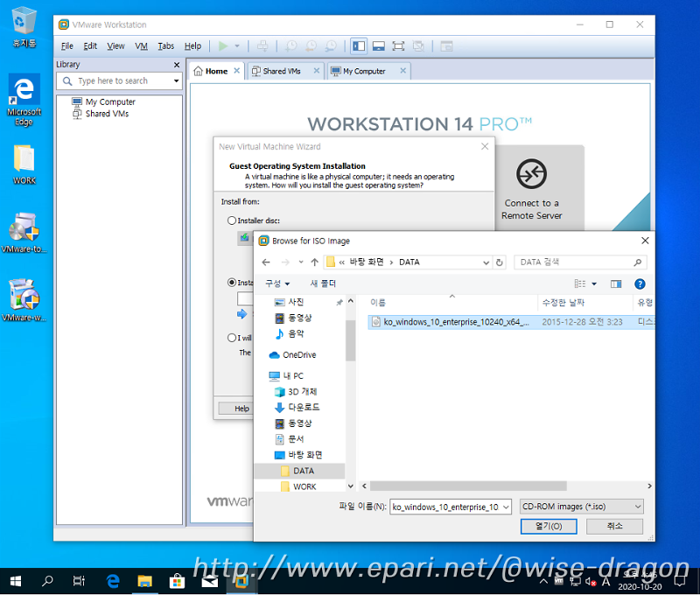The height and width of the screenshot is (595, 700).
Task: Open the View menu
Action: tap(115, 46)
